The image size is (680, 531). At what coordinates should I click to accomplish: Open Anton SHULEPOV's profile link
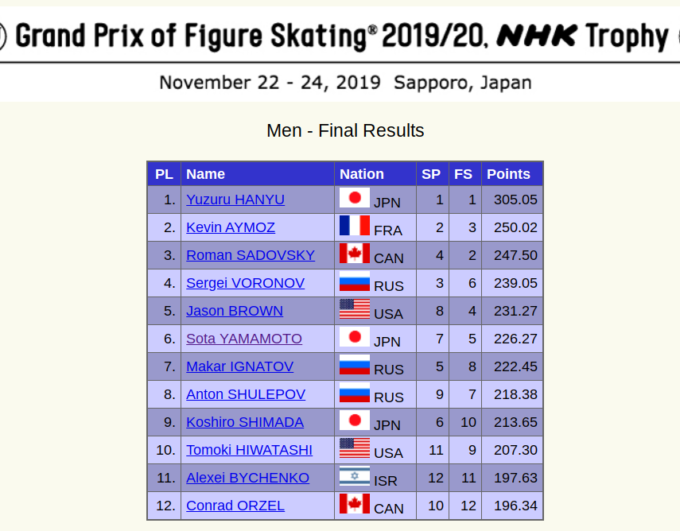pos(246,394)
